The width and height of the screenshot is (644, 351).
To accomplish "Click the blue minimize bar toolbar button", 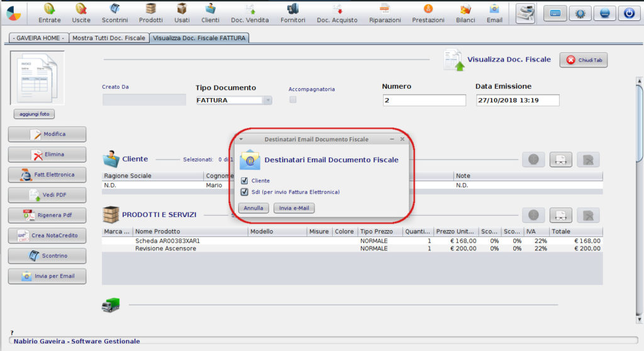I will point(604,13).
